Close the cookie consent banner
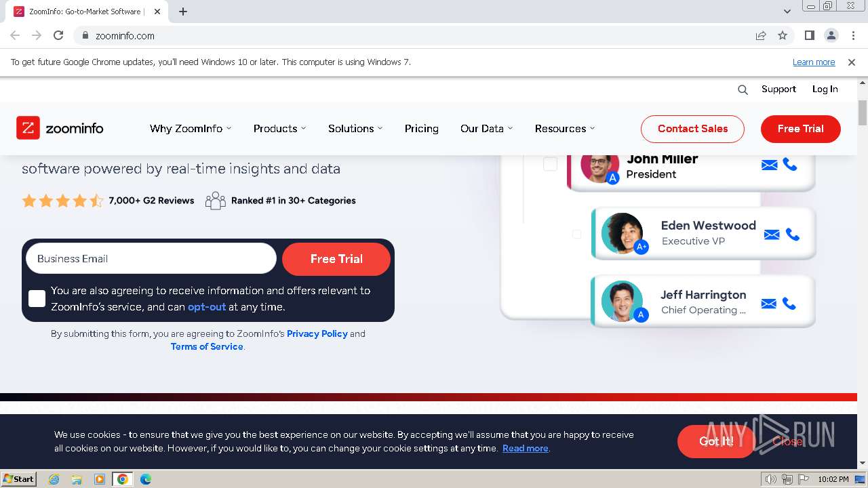868x488 pixels. click(x=787, y=441)
